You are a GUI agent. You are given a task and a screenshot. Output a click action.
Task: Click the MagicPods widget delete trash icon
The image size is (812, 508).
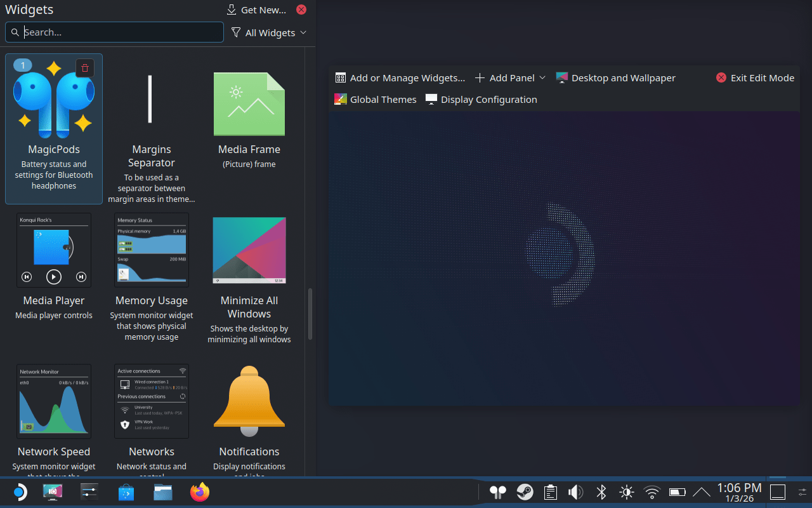coord(85,68)
